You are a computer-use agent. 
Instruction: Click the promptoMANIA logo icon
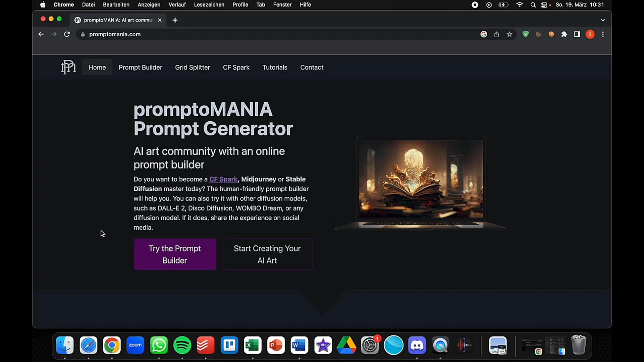coord(68,67)
